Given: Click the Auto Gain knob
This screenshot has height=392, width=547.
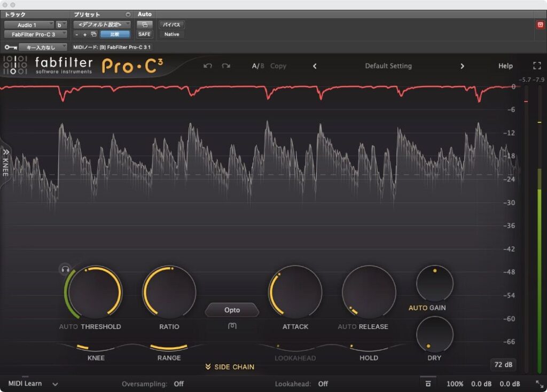Looking at the screenshot, I should tap(435, 283).
